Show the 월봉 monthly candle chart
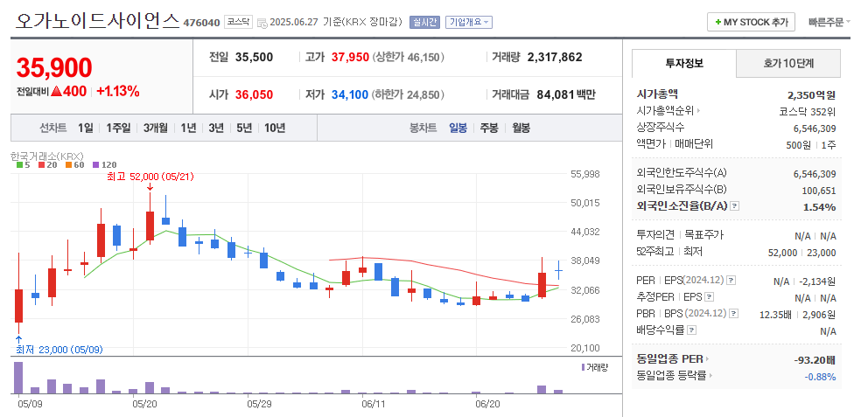The height and width of the screenshot is (417, 868). click(x=521, y=129)
